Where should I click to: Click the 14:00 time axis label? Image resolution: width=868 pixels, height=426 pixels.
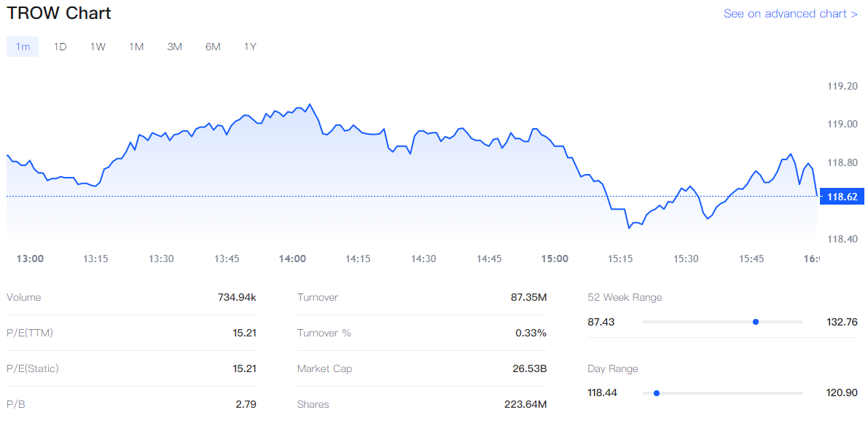(x=292, y=259)
